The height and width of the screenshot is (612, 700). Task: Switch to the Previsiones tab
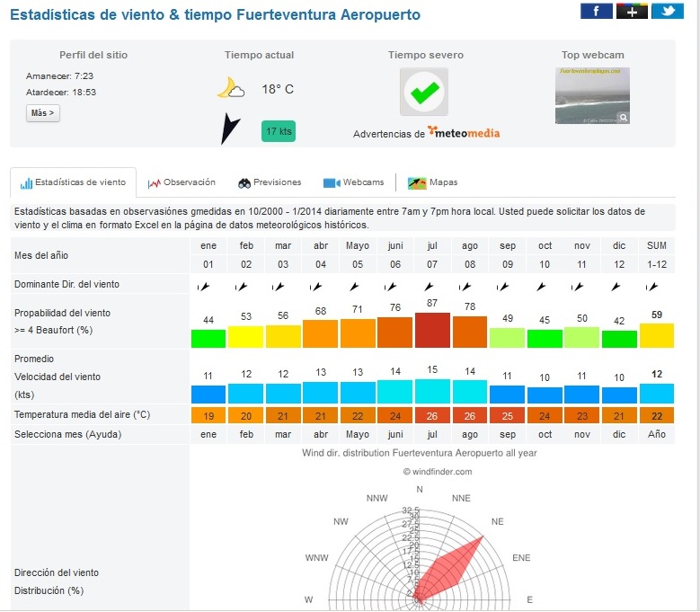click(x=270, y=182)
